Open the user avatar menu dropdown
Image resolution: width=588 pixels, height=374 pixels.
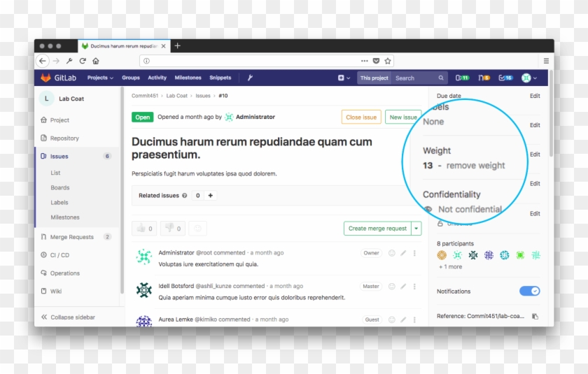point(529,78)
